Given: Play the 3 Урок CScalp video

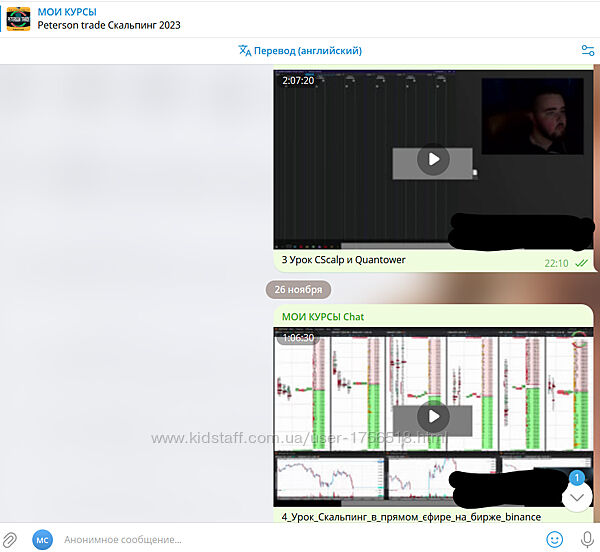Looking at the screenshot, I should pos(433,159).
